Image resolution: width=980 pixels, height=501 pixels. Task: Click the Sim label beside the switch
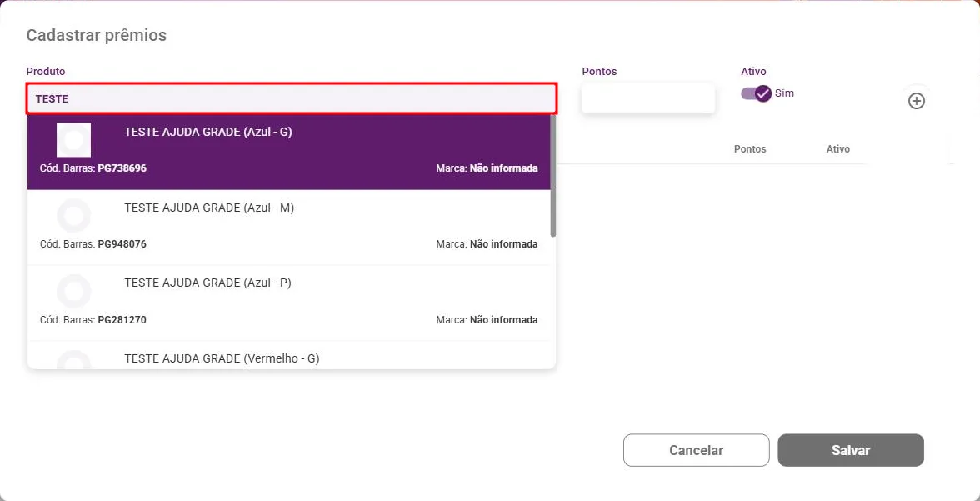(784, 93)
